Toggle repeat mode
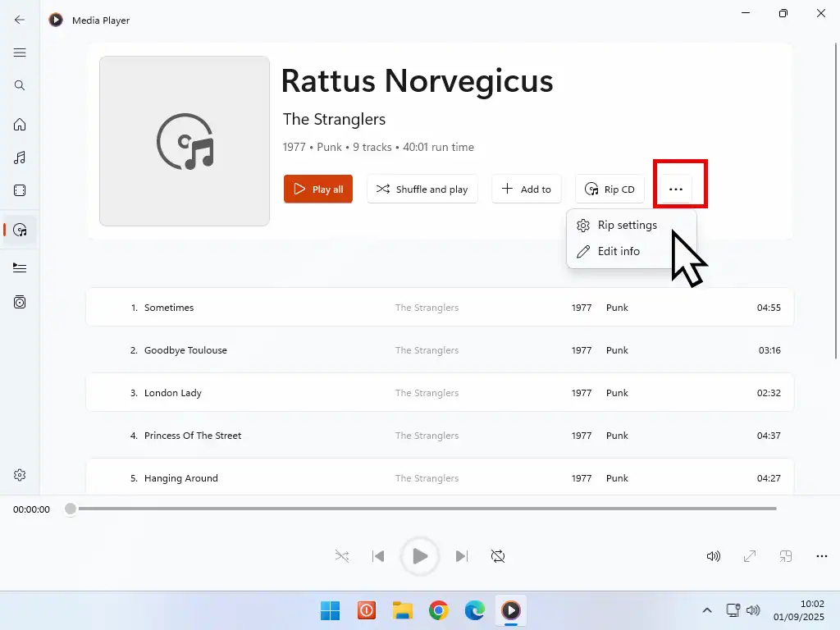The image size is (840, 630). pyautogui.click(x=498, y=556)
